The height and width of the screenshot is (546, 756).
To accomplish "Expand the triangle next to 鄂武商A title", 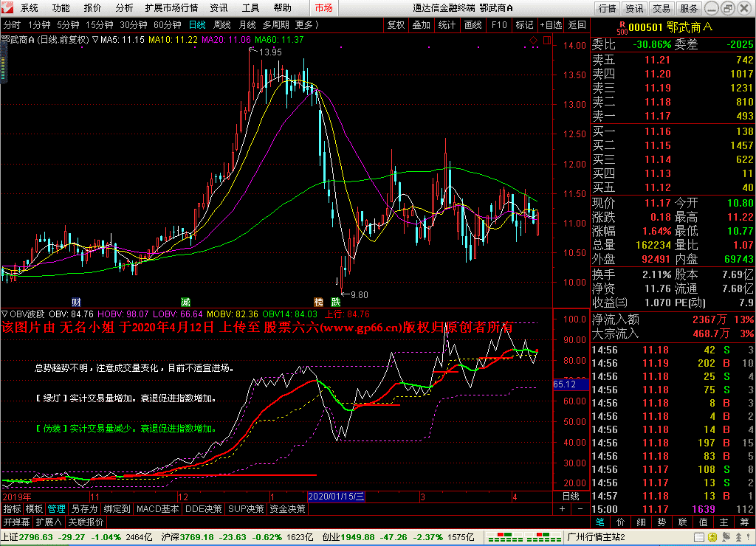I will point(95,40).
